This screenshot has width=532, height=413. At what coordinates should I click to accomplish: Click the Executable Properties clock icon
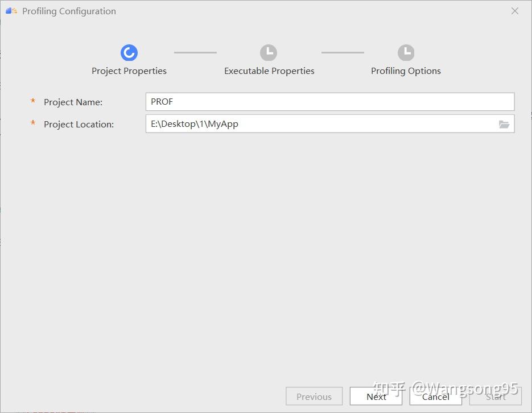[x=269, y=52]
